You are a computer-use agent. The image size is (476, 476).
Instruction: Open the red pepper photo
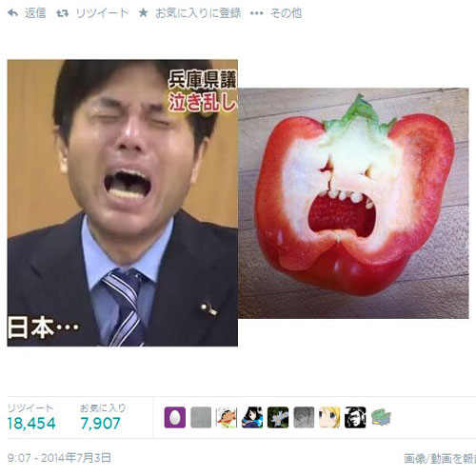click(x=353, y=203)
